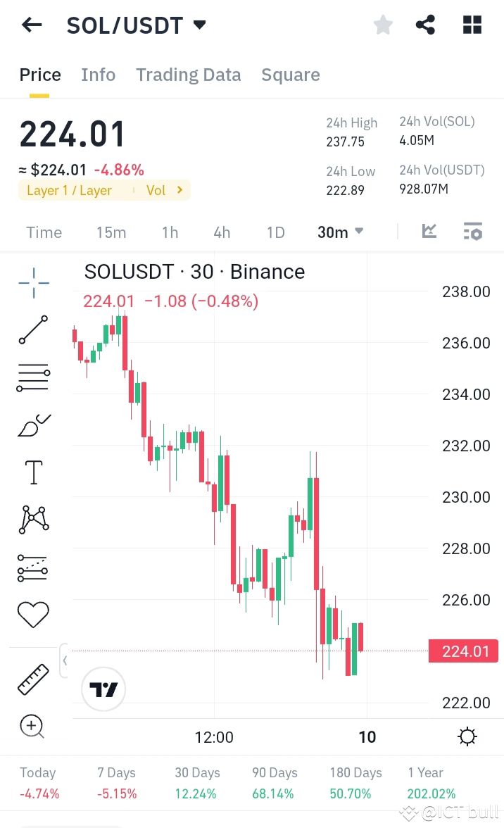Tap the TradingView watermark logo
The image size is (504, 828).
[103, 689]
